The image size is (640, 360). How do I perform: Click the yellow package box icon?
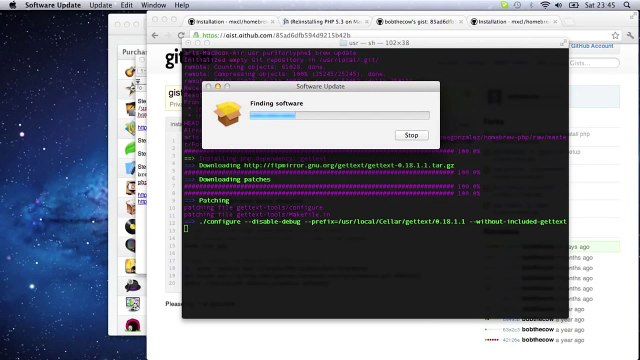click(x=228, y=113)
